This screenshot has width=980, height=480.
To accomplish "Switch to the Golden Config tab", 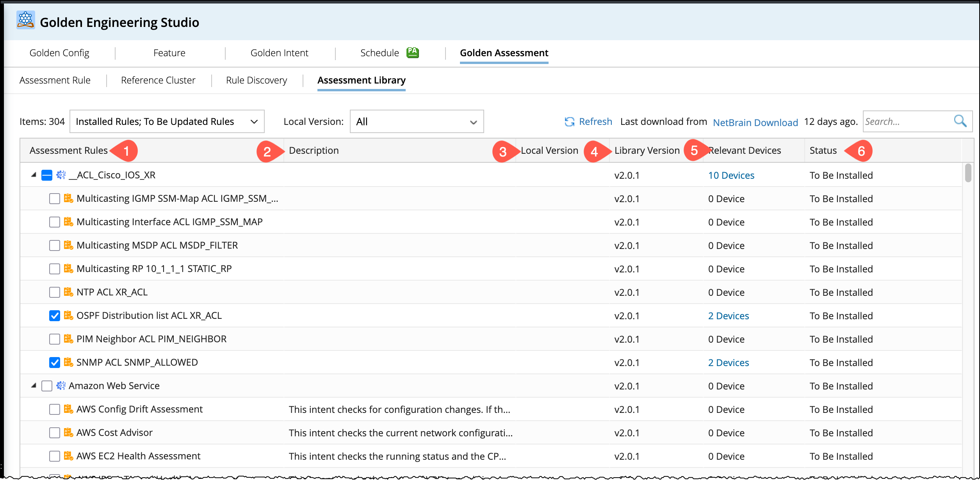I will click(59, 53).
